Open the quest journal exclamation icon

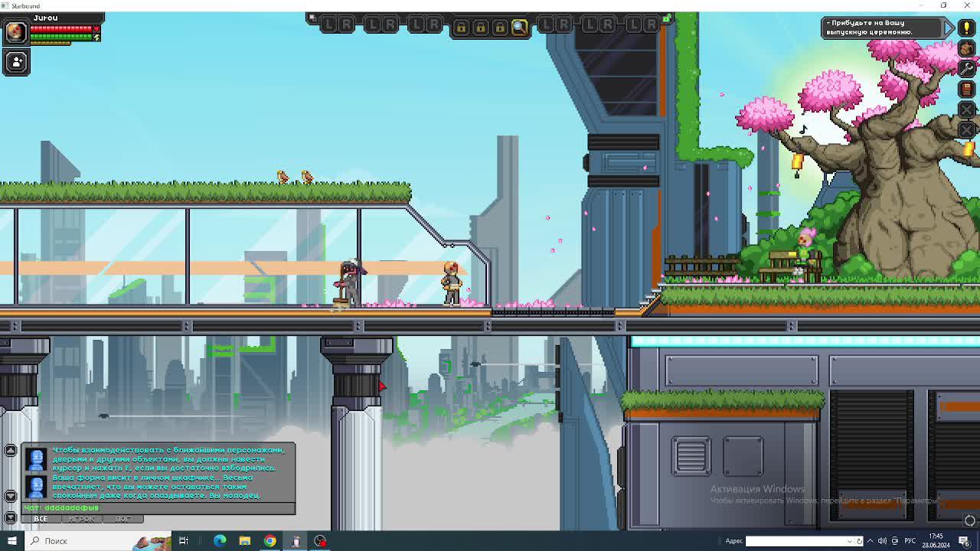(x=966, y=28)
